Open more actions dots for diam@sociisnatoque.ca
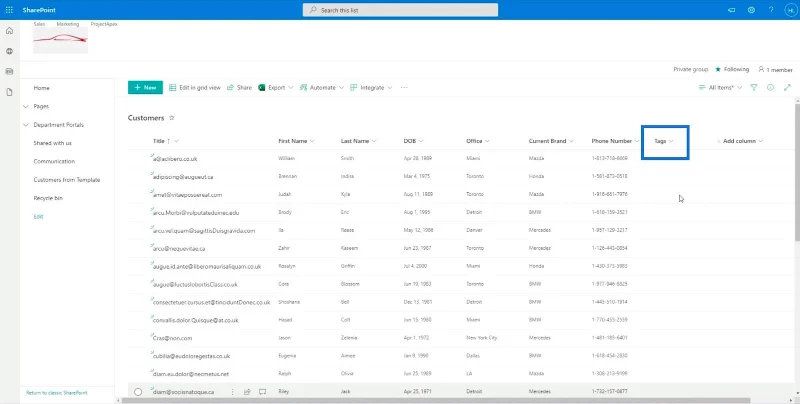 233,392
